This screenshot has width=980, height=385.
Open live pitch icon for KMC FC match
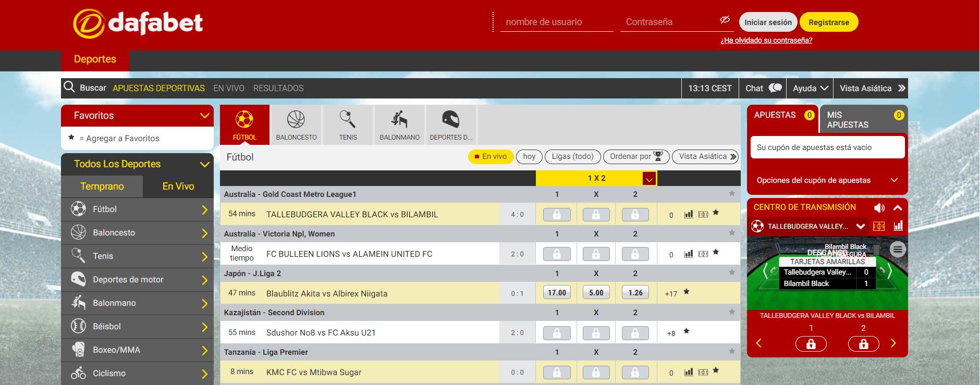[703, 372]
